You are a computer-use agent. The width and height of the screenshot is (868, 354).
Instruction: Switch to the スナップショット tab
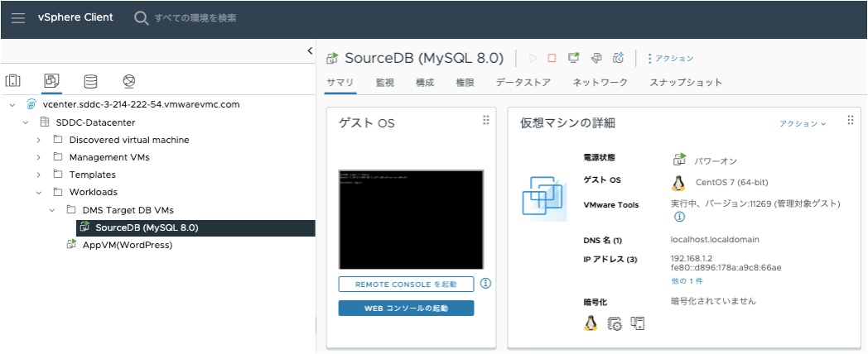tap(686, 83)
